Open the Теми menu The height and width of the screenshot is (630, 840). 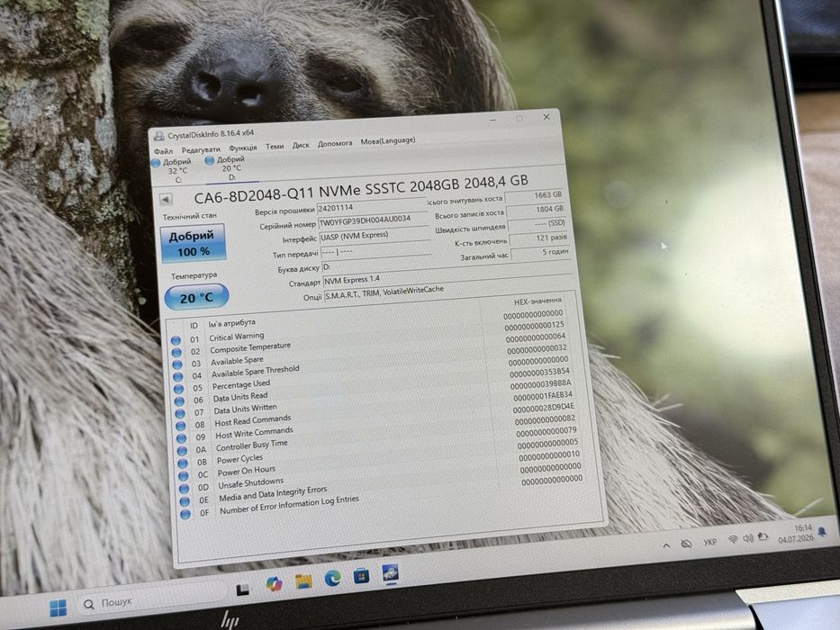(x=275, y=146)
